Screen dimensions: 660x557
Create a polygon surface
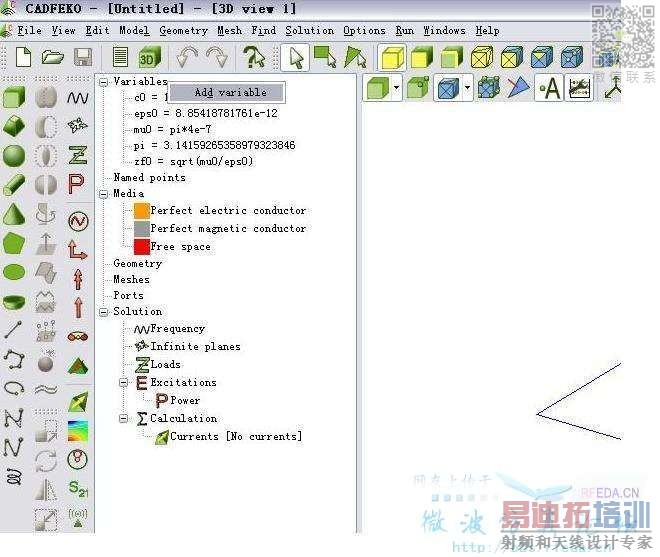pos(14,243)
